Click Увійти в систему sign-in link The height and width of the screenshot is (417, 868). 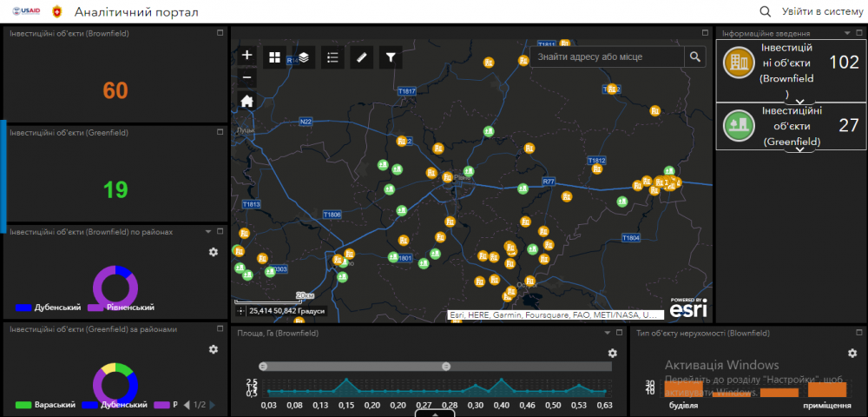[821, 11]
